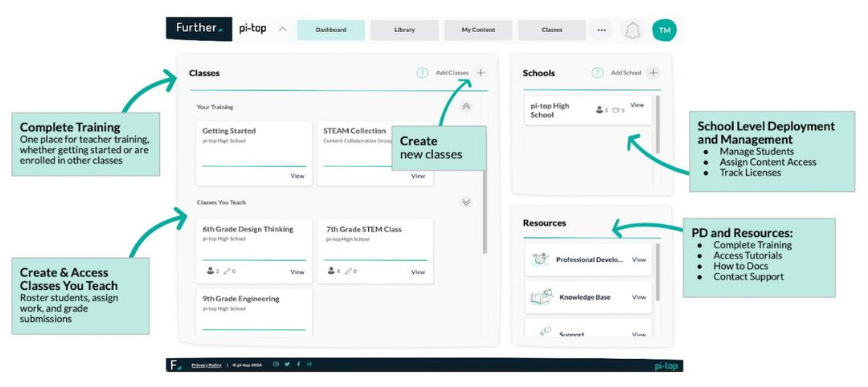Expand the Classes You Teach section
The height and width of the screenshot is (387, 868).
coord(466,202)
